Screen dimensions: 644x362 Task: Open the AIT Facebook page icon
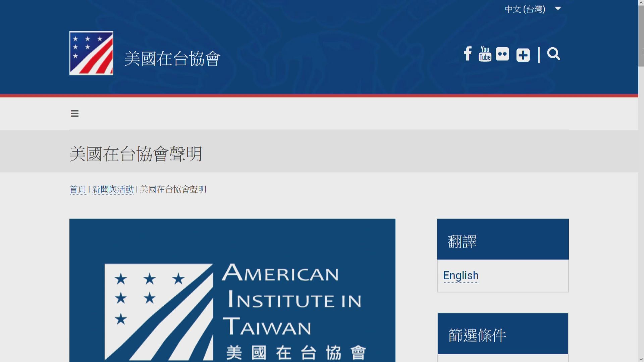tap(468, 54)
